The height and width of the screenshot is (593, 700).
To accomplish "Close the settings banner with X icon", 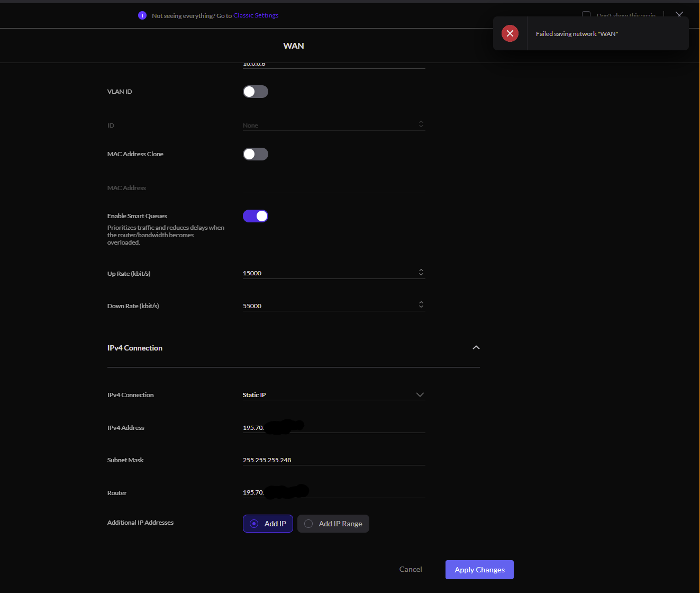I will [x=679, y=14].
